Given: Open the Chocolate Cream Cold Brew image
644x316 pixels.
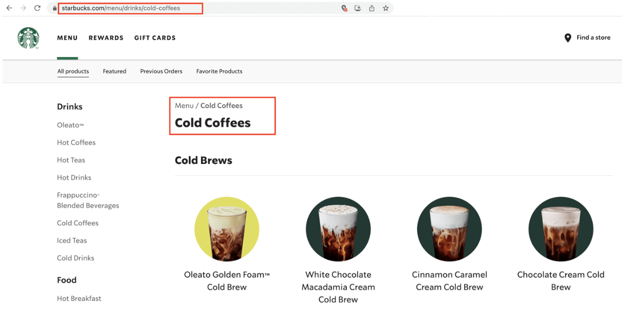Looking at the screenshot, I should coord(561,229).
